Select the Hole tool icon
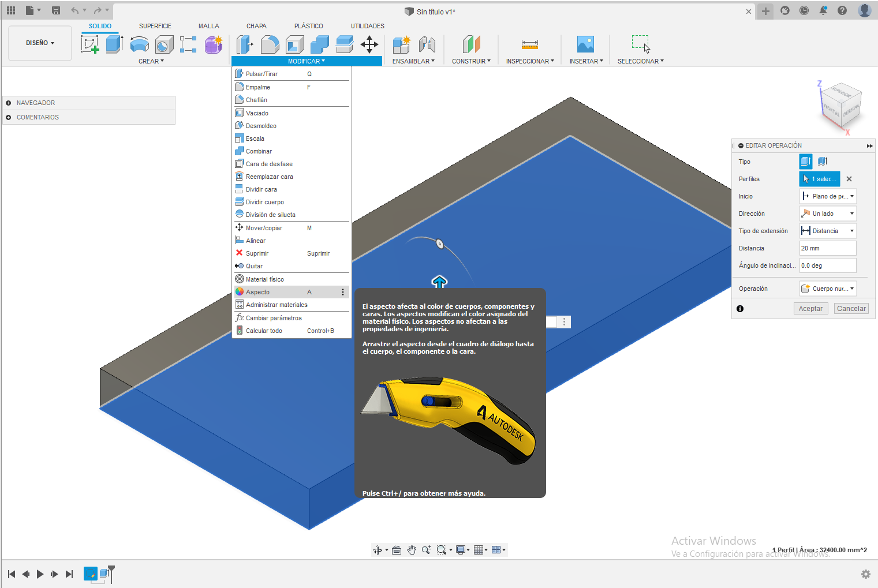The width and height of the screenshot is (878, 588). (x=165, y=44)
